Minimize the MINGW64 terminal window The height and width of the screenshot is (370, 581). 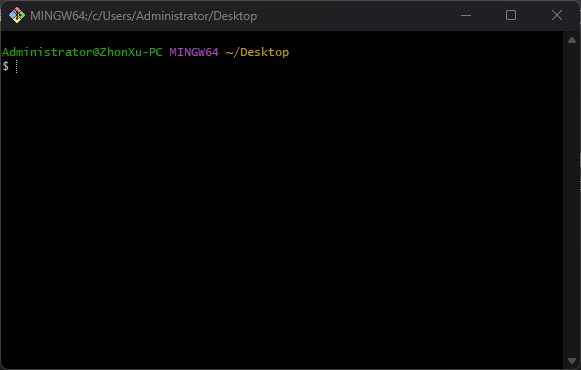coord(466,16)
